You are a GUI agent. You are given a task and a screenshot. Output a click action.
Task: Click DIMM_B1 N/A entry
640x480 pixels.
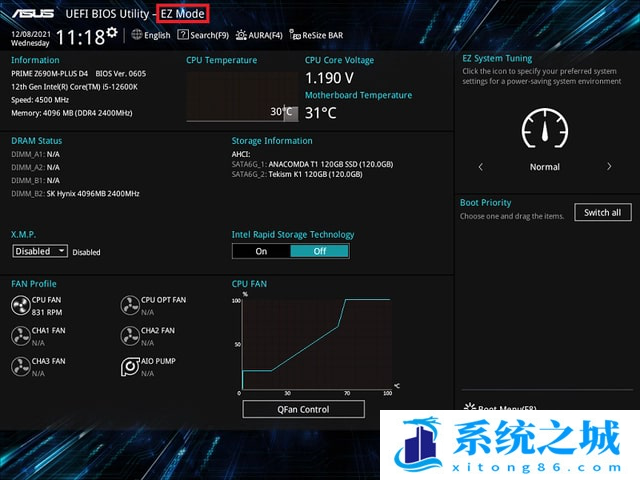(x=36, y=180)
